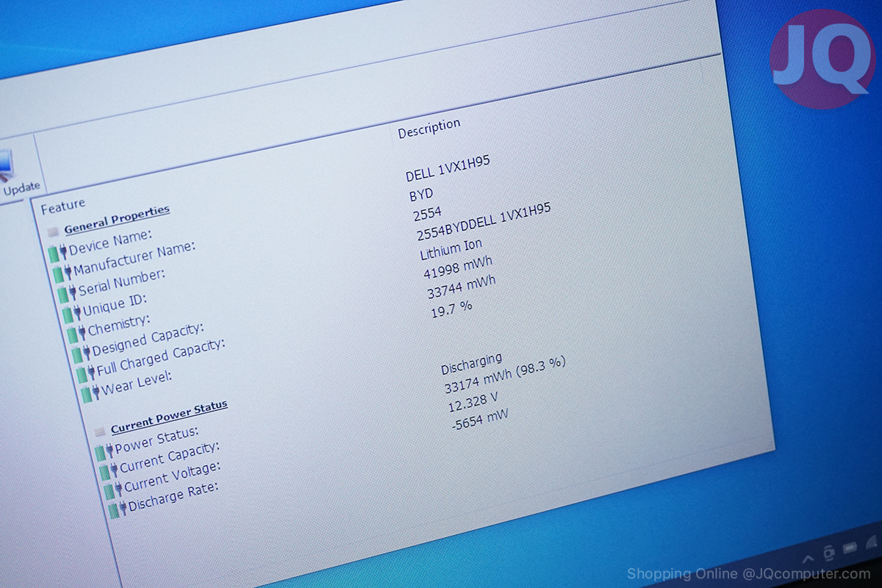This screenshot has width=882, height=588.
Task: Click the battery icon beside Discharge Rate
Action: click(118, 509)
